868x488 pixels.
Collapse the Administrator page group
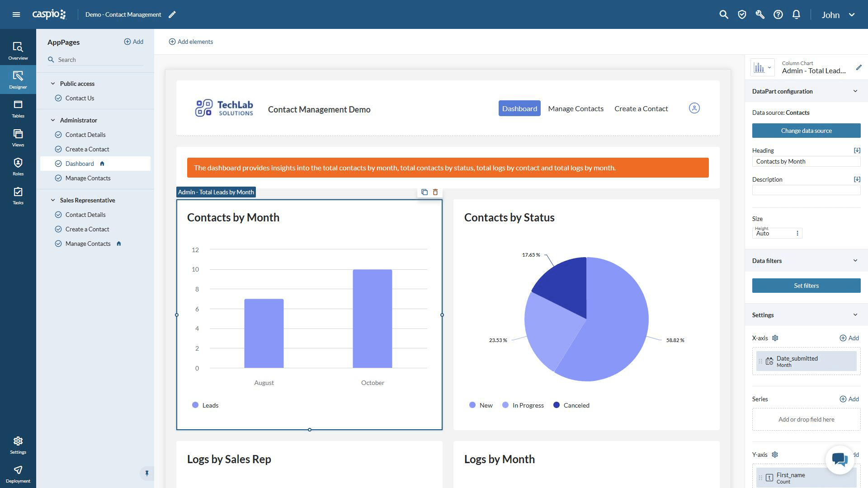coord(53,120)
